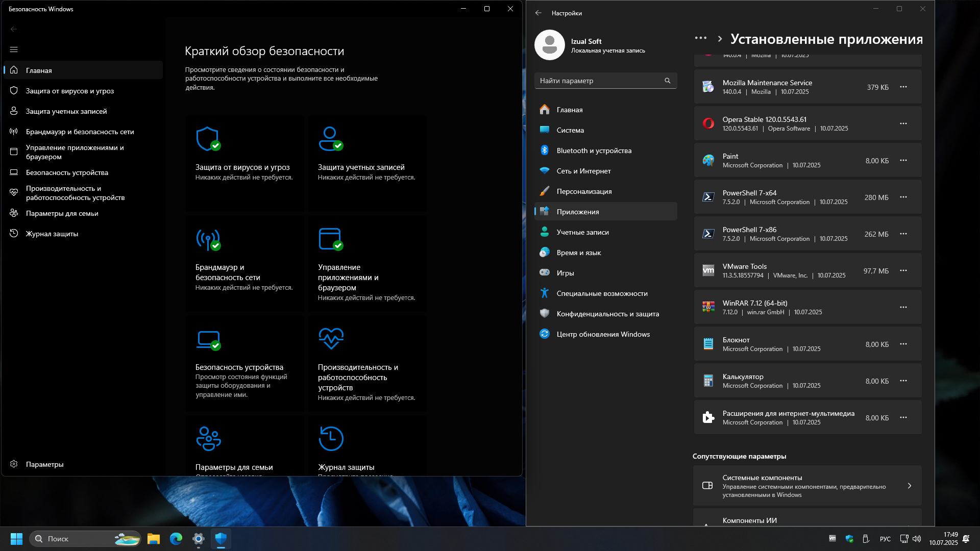Image resolution: width=980 pixels, height=551 pixels.
Task: Open Система in Settings navigation
Action: [x=606, y=130]
